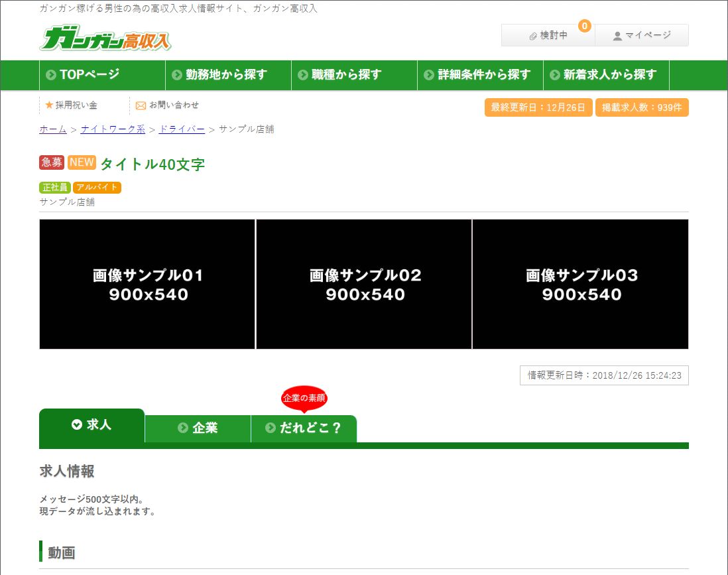
Task: Click the red 急募 badge
Action: pyautogui.click(x=52, y=162)
